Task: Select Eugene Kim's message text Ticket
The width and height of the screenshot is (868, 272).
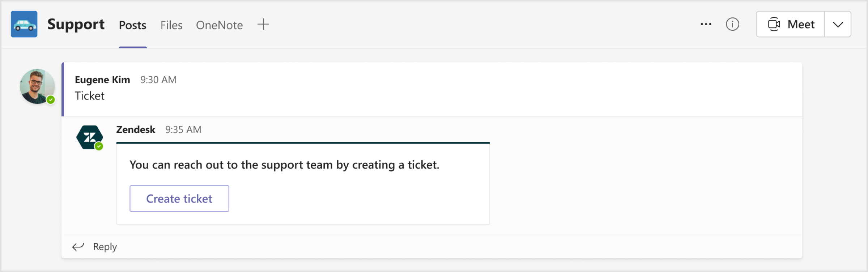Action: click(89, 96)
